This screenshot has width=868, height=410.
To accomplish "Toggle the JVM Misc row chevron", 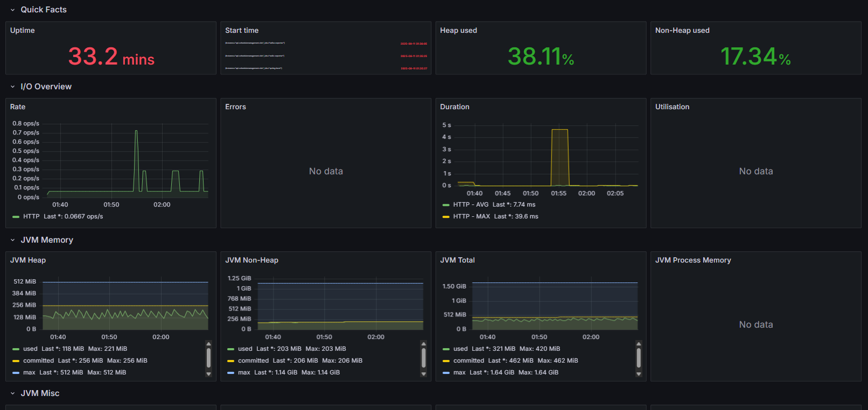I will pyautogui.click(x=12, y=393).
